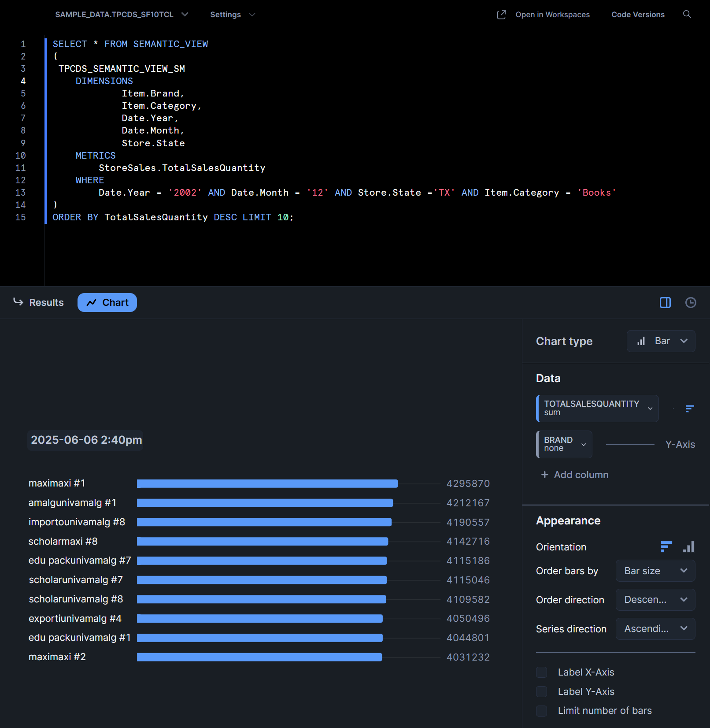Click Open in Workspaces link
The height and width of the screenshot is (728, 710).
[552, 15]
